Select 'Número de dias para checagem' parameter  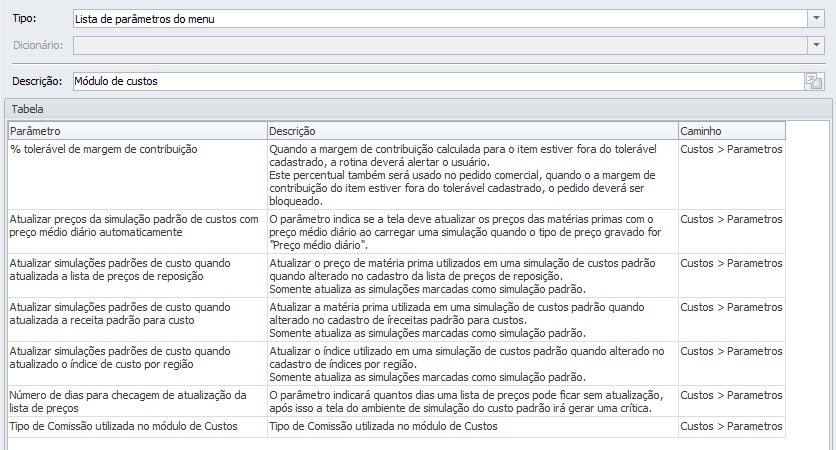coord(138,401)
